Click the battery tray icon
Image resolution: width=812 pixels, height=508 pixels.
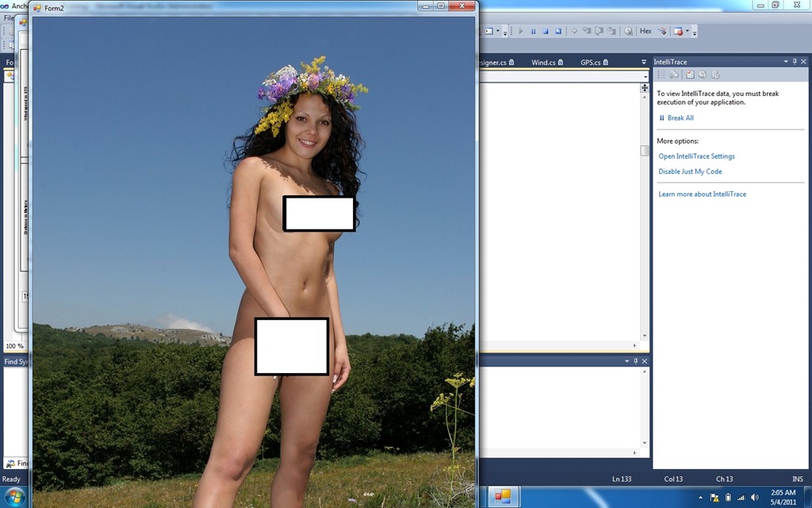pyautogui.click(x=728, y=498)
